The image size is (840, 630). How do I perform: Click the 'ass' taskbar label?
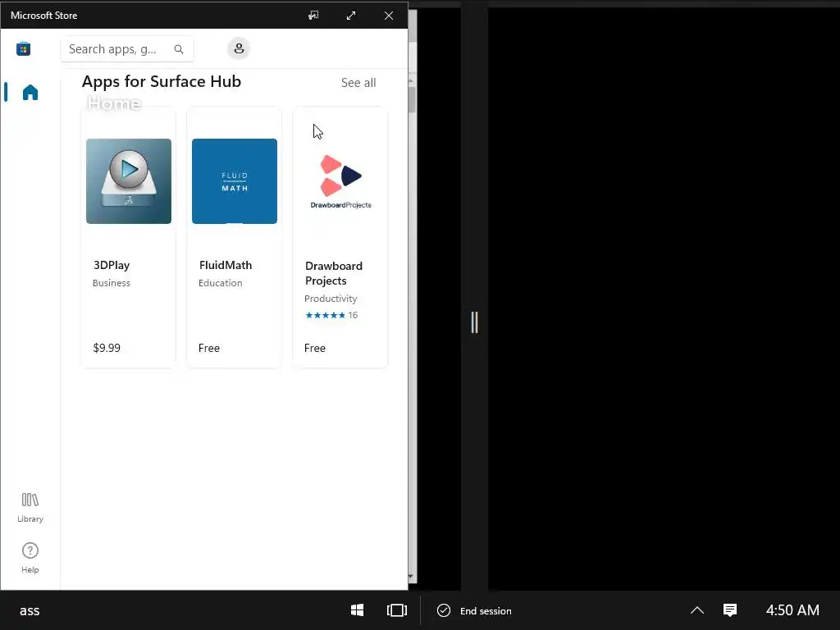click(30, 610)
